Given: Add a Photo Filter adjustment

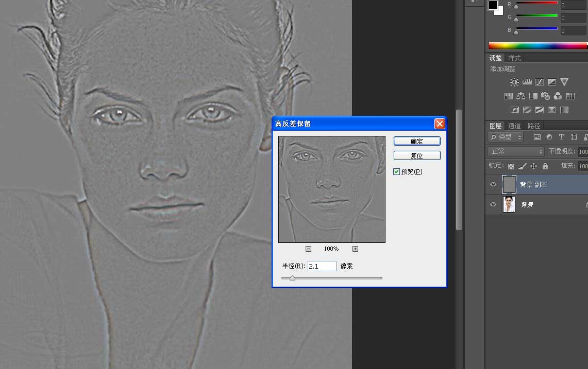Looking at the screenshot, I should tap(545, 96).
